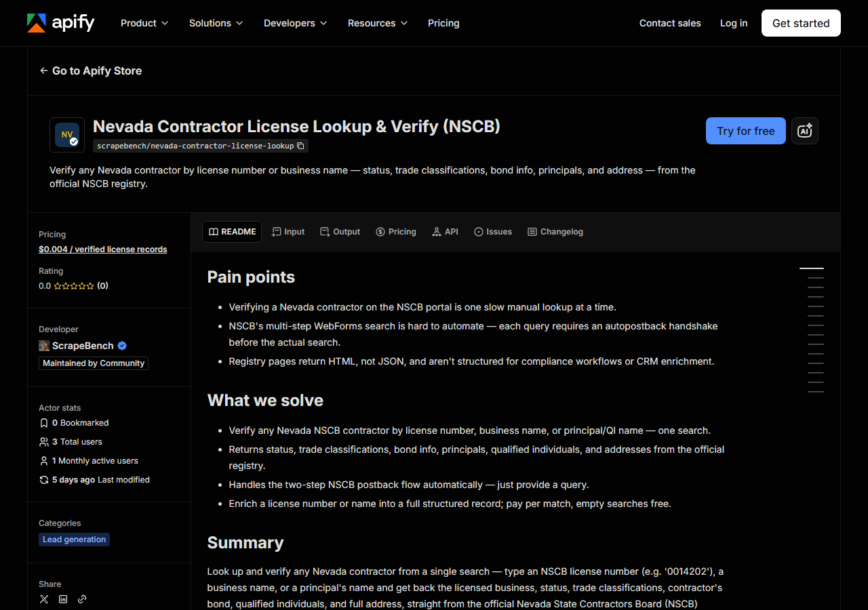Jump to first section in the README outline
The image size is (868, 610).
812,268
